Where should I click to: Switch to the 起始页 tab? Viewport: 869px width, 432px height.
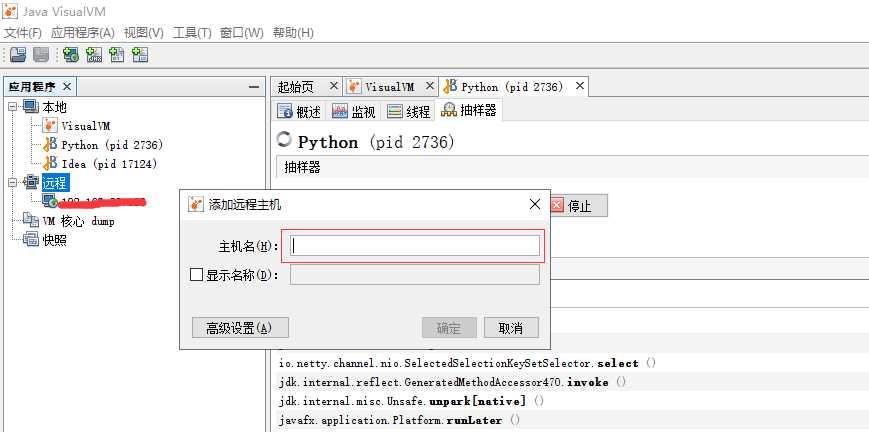pos(296,87)
